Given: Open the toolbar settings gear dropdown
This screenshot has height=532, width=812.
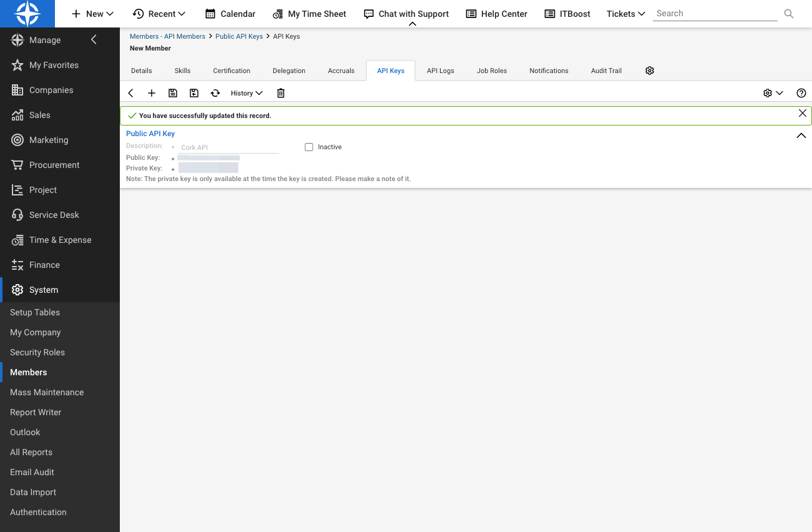Looking at the screenshot, I should (x=773, y=93).
